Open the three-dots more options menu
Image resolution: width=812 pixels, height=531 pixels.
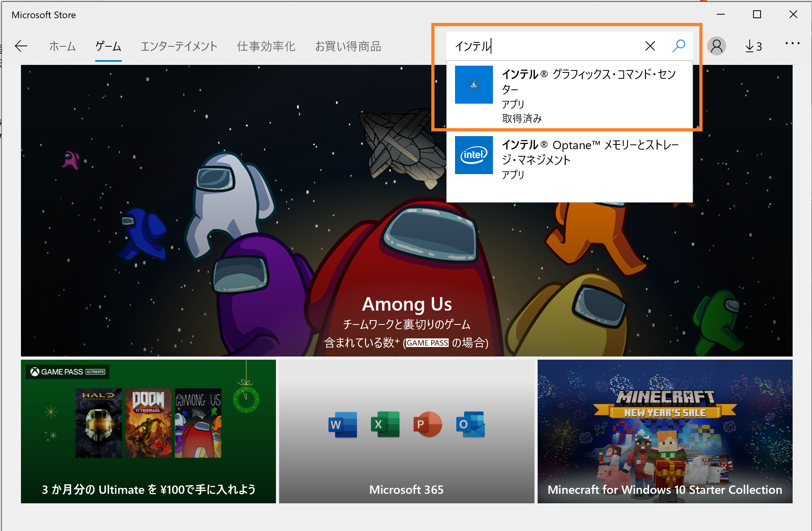pyautogui.click(x=792, y=44)
